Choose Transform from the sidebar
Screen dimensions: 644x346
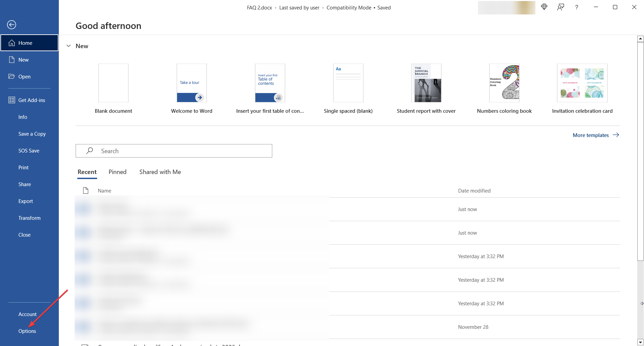click(29, 218)
